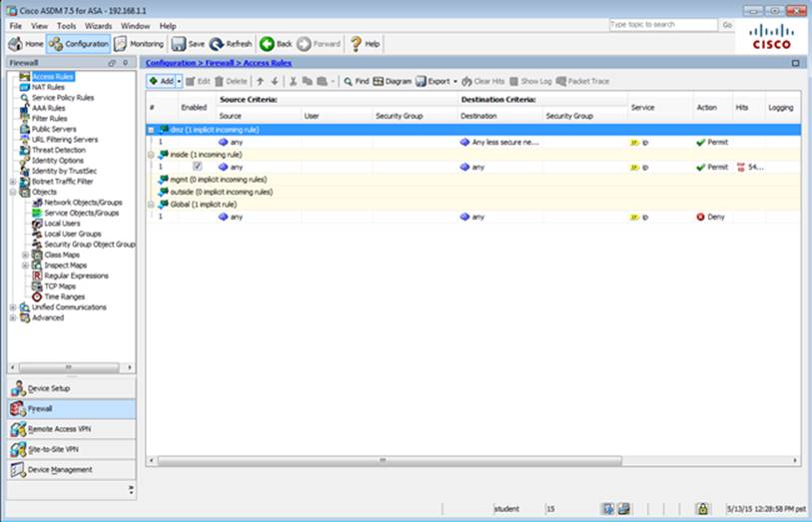
Task: Save the running configuration
Action: pos(188,44)
